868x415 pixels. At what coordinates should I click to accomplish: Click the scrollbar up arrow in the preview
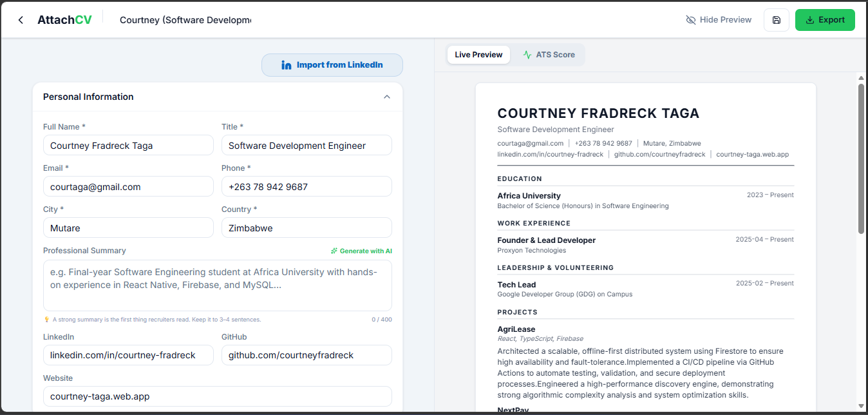point(861,78)
